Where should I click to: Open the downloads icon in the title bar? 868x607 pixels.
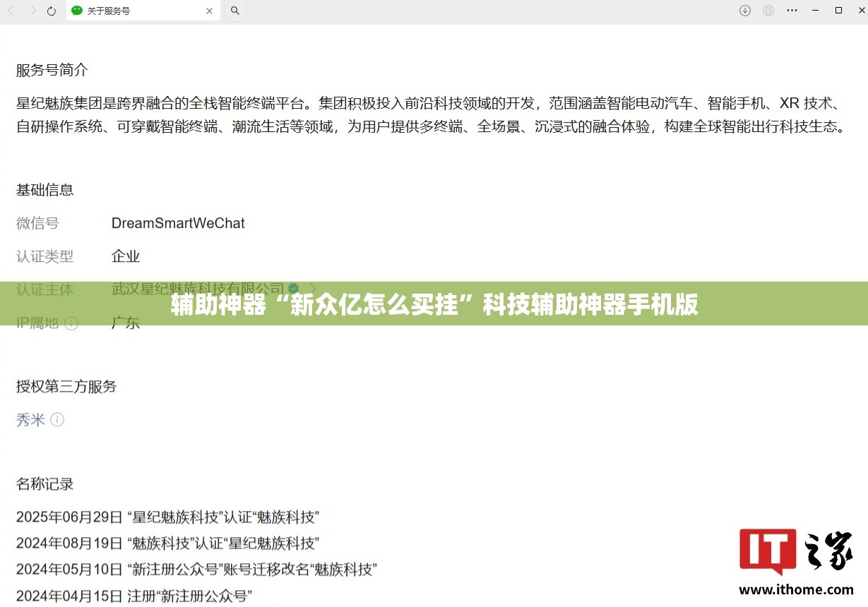coord(744,11)
